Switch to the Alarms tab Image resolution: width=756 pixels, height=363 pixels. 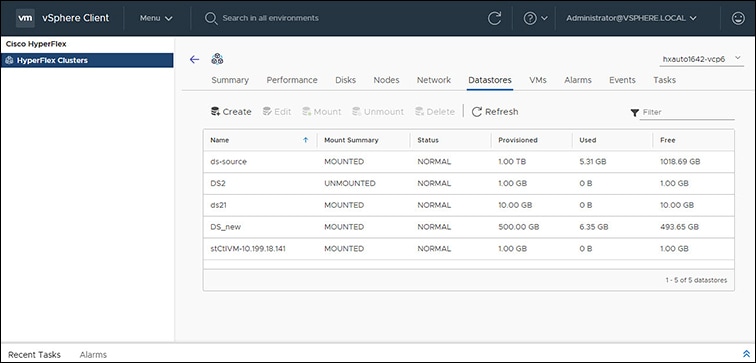point(578,80)
